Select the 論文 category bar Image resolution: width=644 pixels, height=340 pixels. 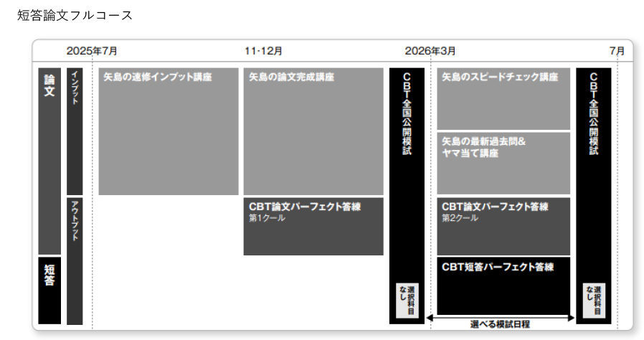click(49, 161)
